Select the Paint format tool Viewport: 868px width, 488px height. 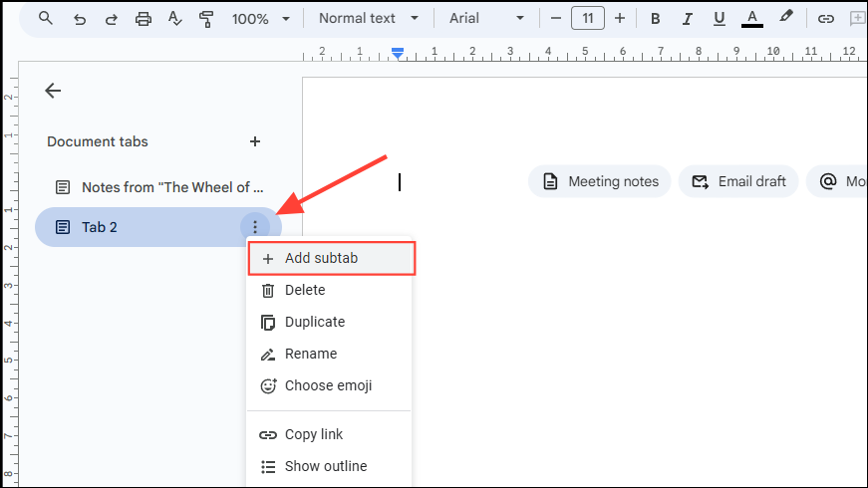(x=206, y=18)
